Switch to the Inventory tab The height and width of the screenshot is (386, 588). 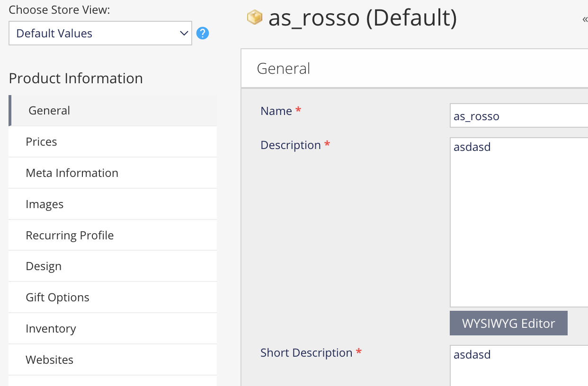tap(51, 329)
